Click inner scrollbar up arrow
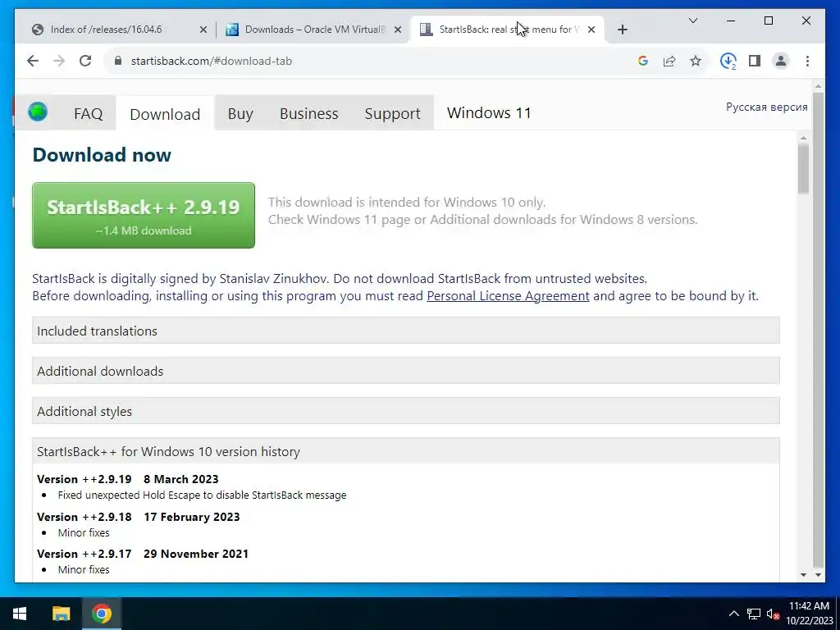Image resolution: width=840 pixels, height=630 pixels. coord(803,138)
